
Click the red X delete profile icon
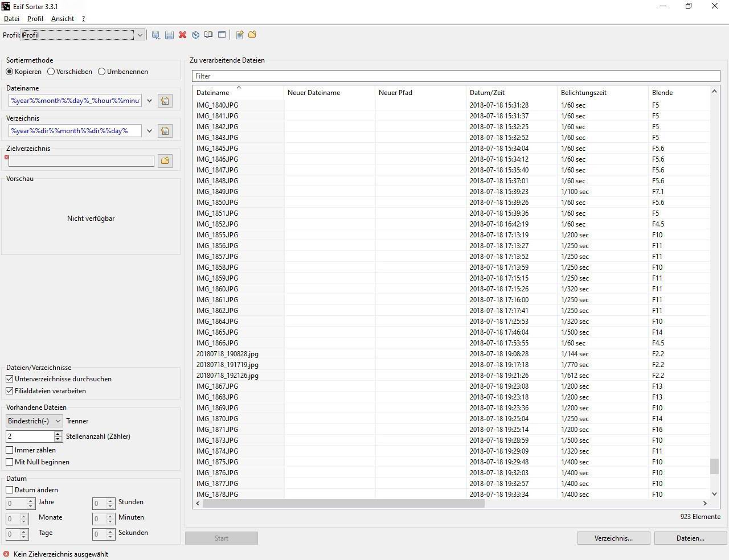click(x=182, y=35)
